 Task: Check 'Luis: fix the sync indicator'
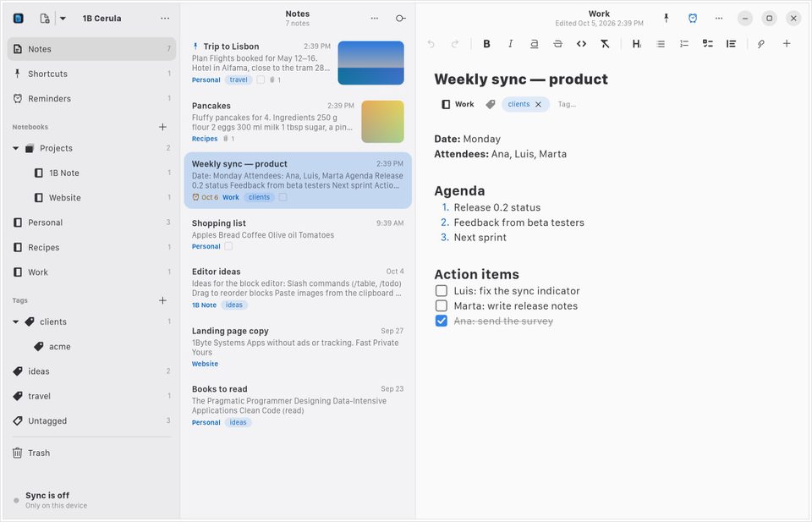(442, 290)
